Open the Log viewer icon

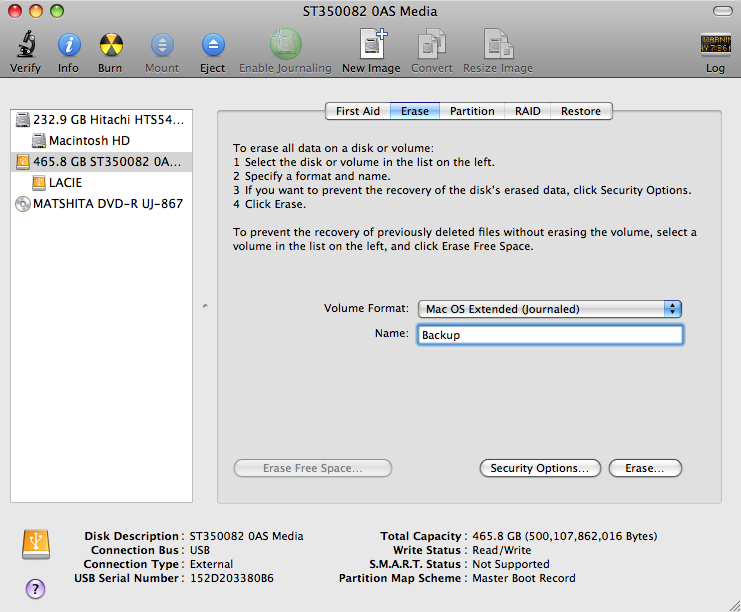point(715,44)
